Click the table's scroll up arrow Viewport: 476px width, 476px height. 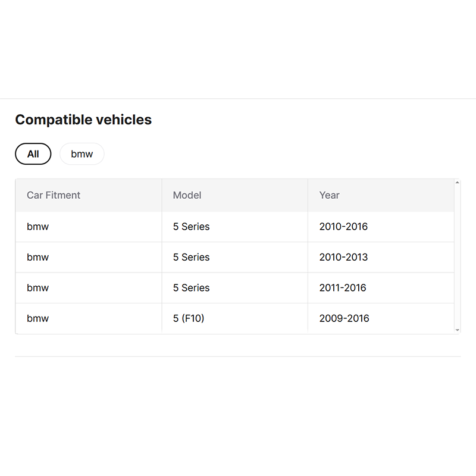(x=457, y=183)
